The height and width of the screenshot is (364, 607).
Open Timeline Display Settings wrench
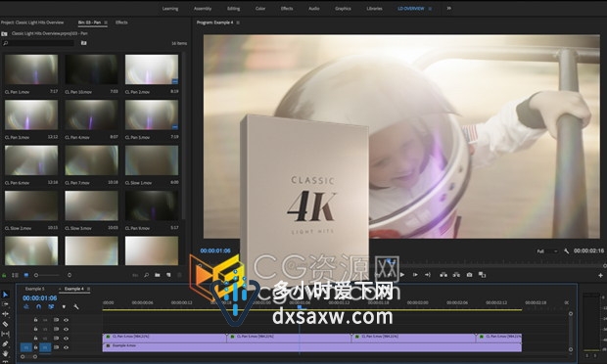(x=76, y=306)
